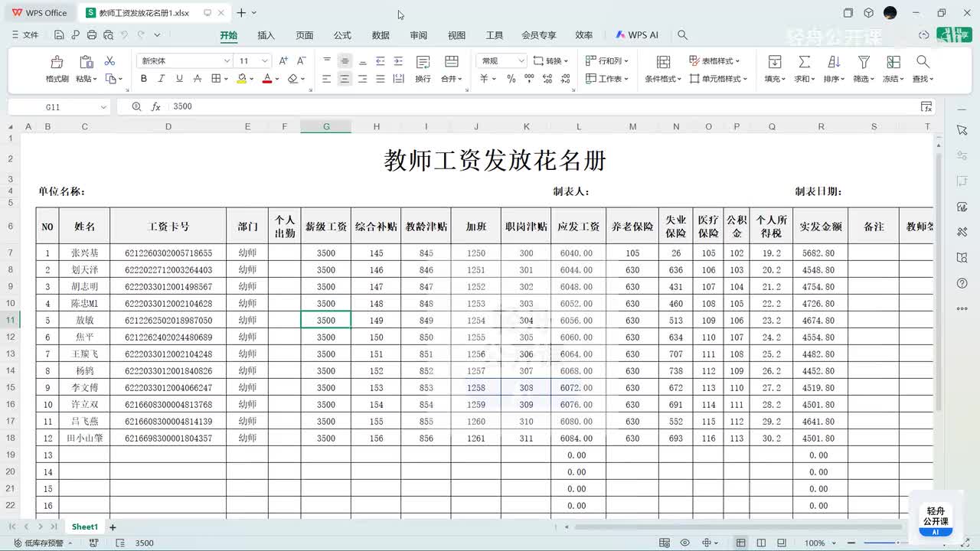Open the Formulas (公式) ribbon tab
The image size is (980, 551).
pyautogui.click(x=342, y=35)
